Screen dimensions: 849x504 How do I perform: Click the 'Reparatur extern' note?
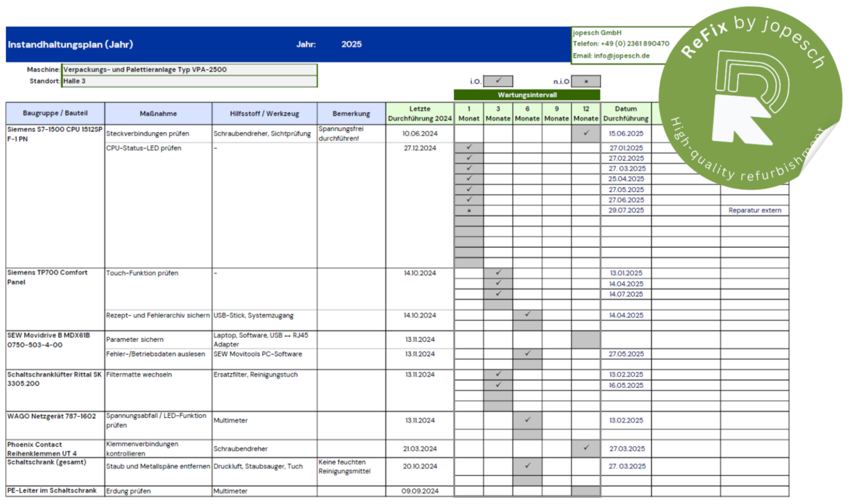[x=755, y=210]
